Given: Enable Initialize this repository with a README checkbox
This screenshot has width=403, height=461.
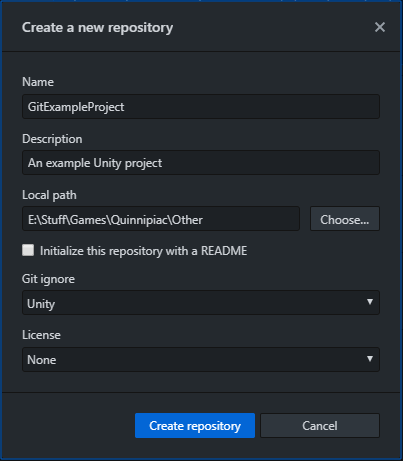Looking at the screenshot, I should (28, 250).
